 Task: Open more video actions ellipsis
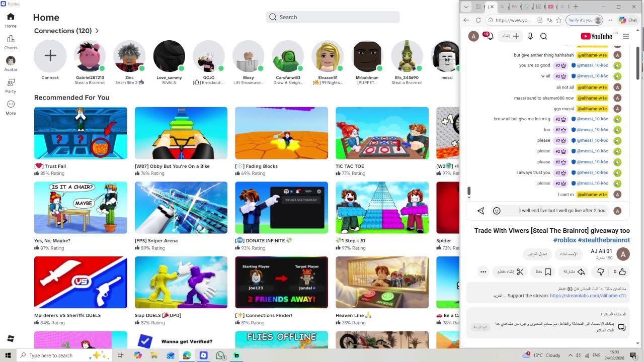[483, 271]
